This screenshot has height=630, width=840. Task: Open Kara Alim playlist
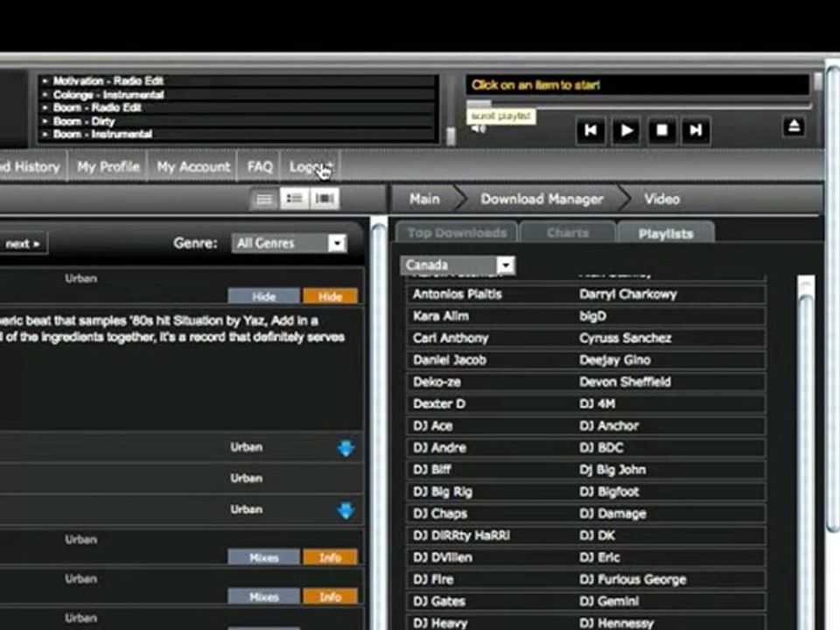(441, 316)
